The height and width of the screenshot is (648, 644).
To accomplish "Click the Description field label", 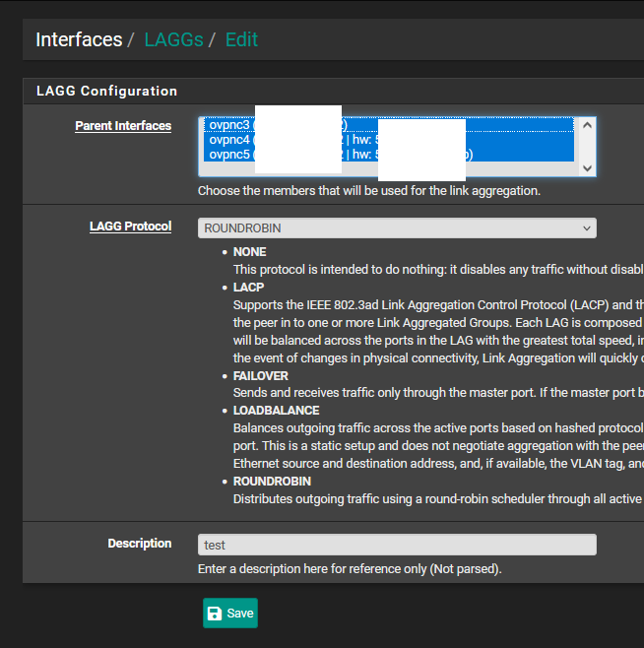I will point(139,544).
